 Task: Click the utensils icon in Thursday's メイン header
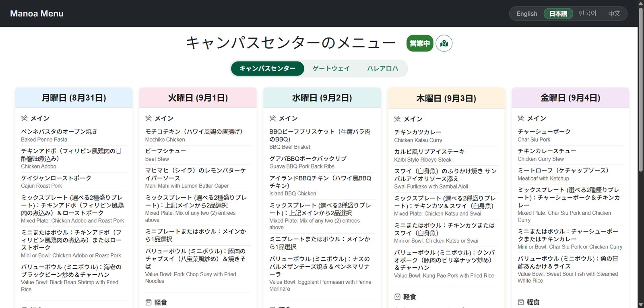point(397,119)
